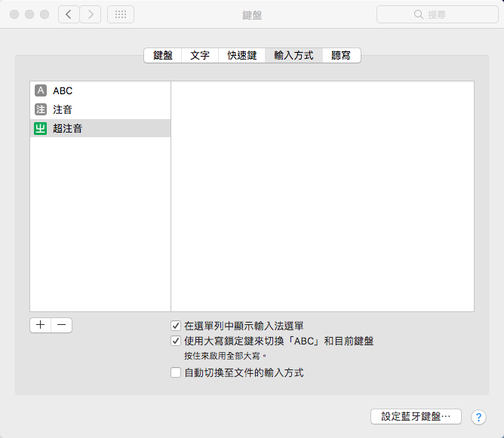The image size is (504, 438).
Task: Disable 使用大寫鎖定鍵來切換 ABC checkbox
Action: pyautogui.click(x=176, y=341)
